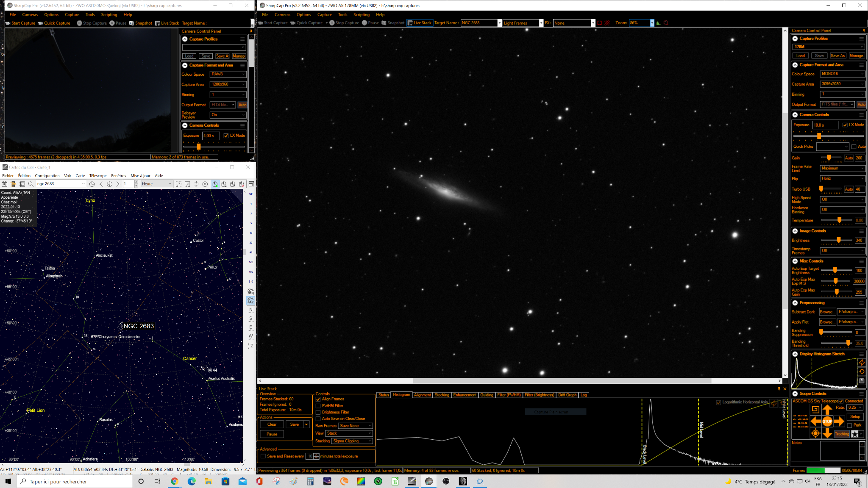Start spiral search in Scope Controls
868x488 pixels.
(x=815, y=409)
